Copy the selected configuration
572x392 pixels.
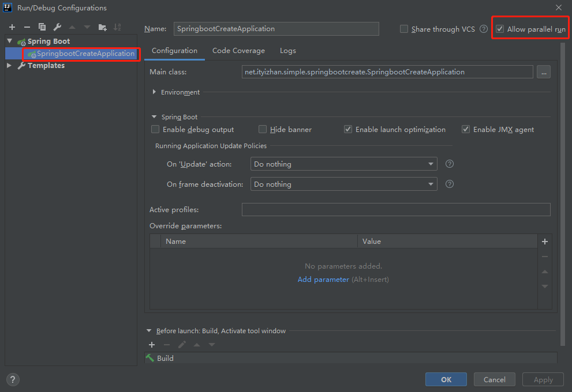pyautogui.click(x=42, y=27)
